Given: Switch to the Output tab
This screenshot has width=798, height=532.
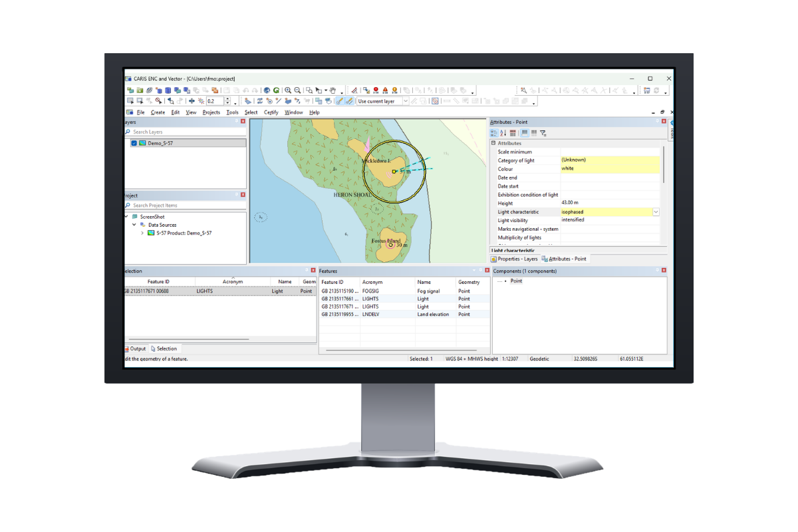Looking at the screenshot, I should tap(135, 348).
